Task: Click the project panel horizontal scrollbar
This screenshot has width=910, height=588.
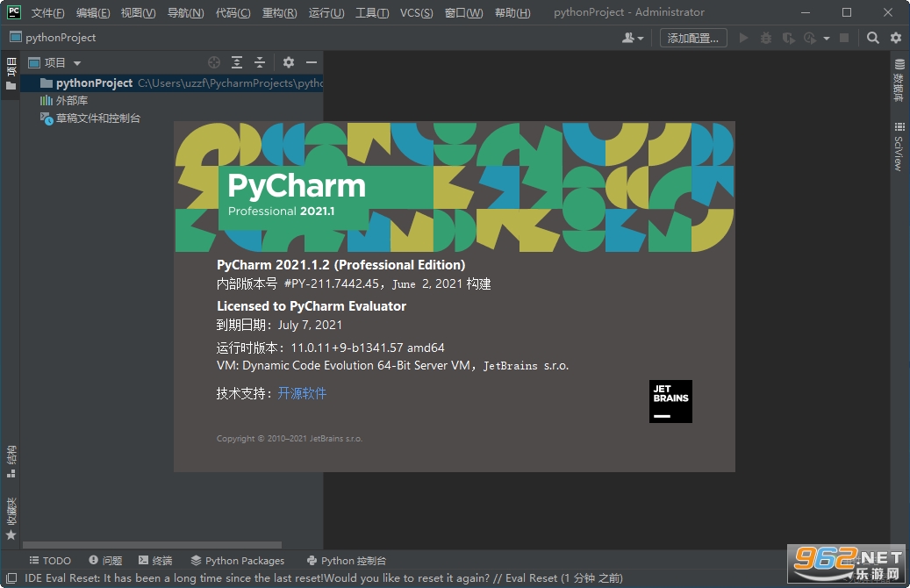Action: coord(152,545)
